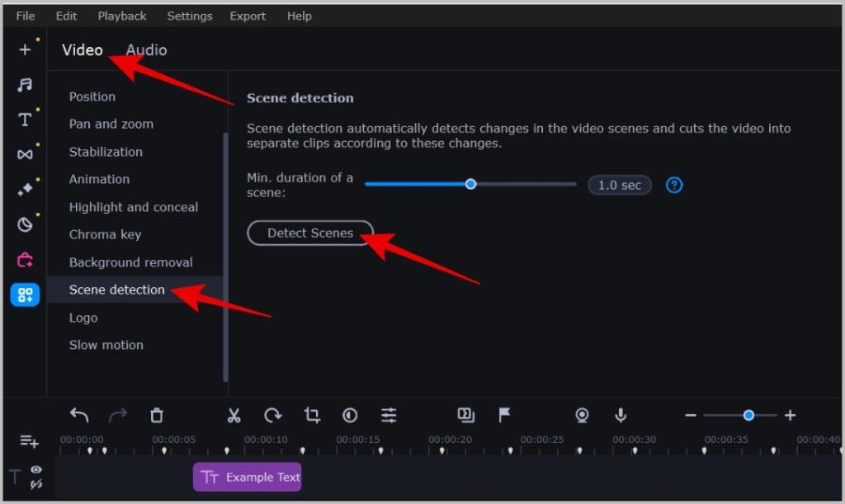The width and height of the screenshot is (845, 504).
Task: Click the 00:00:30 timeline ruler mark
Action: 635,440
